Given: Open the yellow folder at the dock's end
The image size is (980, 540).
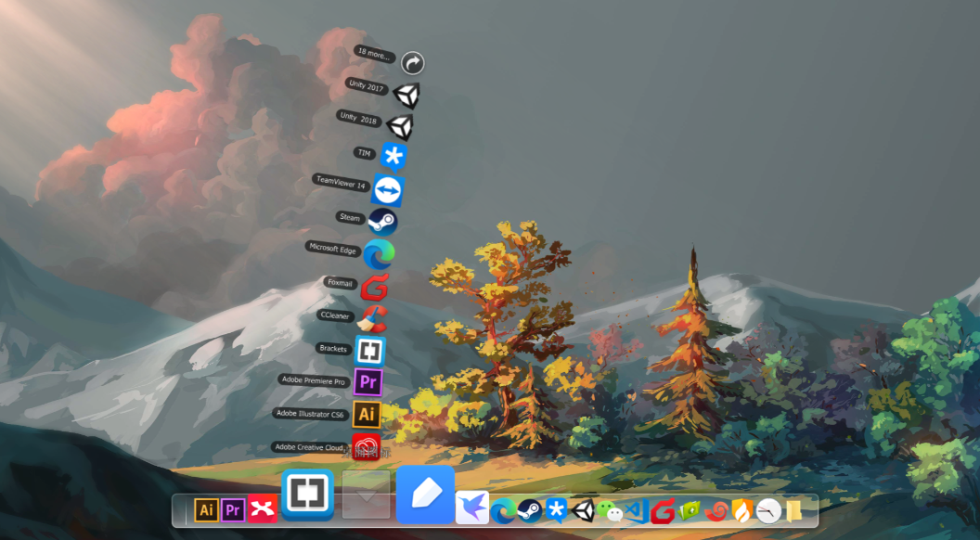Looking at the screenshot, I should pyautogui.click(x=794, y=511).
